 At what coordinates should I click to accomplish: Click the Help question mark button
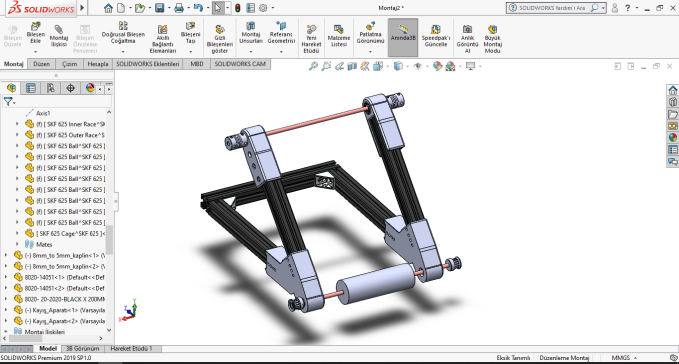tap(627, 8)
